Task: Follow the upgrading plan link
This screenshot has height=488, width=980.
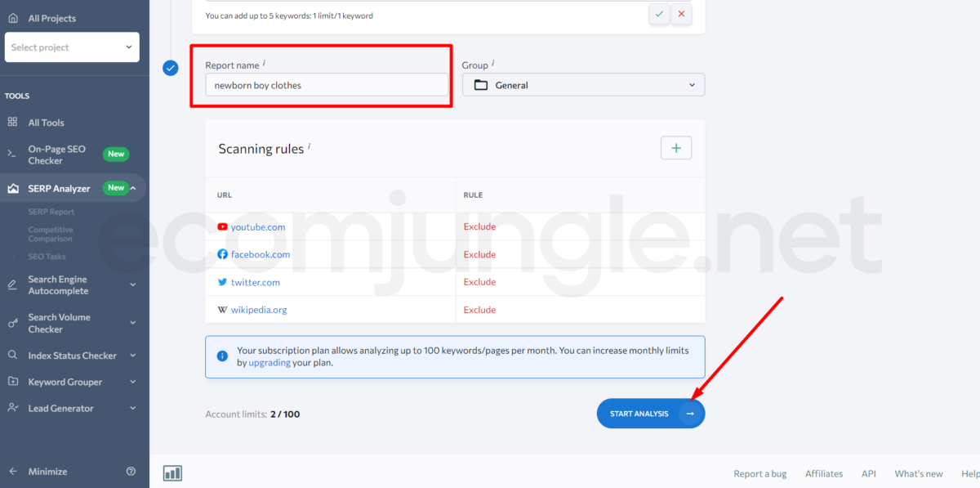Action: 269,362
